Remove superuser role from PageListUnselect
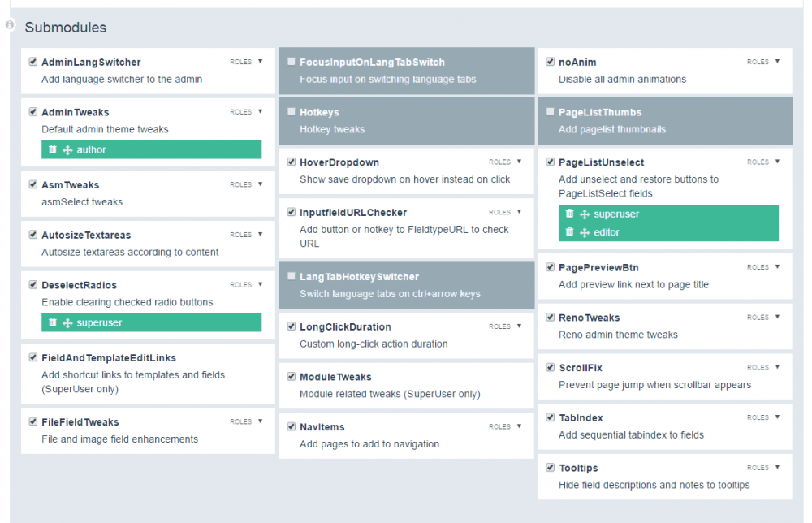 coord(569,214)
